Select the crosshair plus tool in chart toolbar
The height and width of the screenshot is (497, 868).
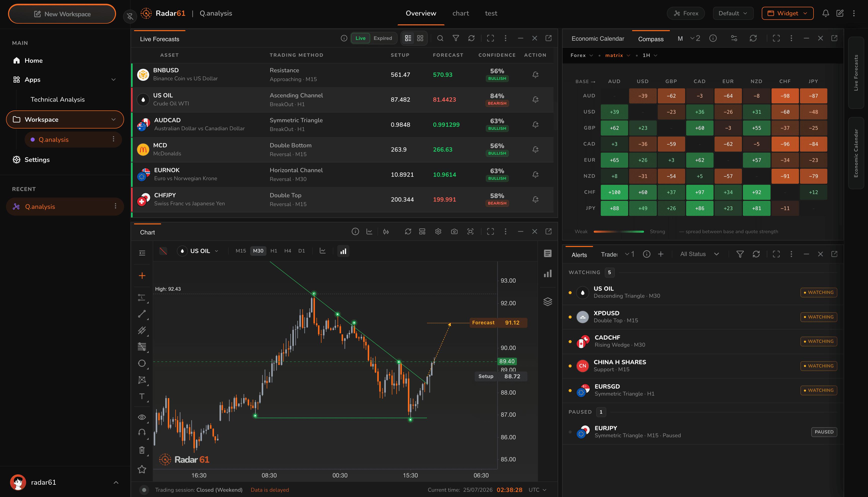142,275
